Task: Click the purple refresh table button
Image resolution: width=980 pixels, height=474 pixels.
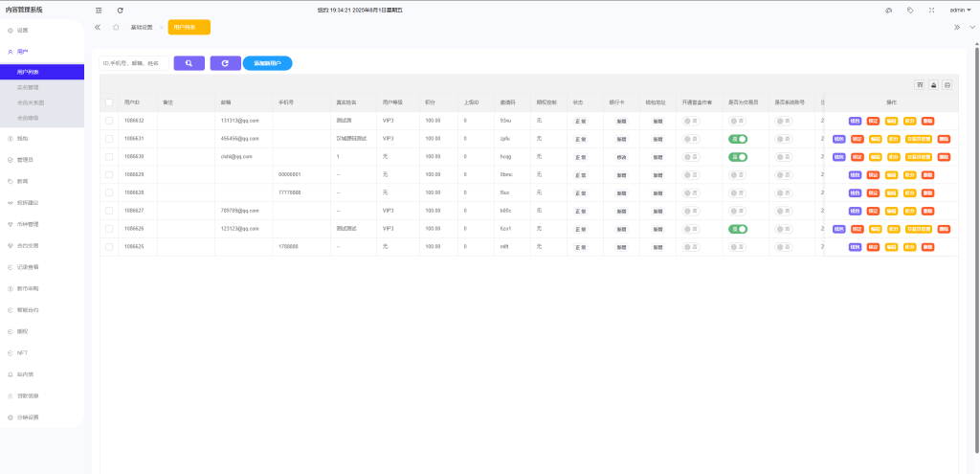Action: click(225, 63)
